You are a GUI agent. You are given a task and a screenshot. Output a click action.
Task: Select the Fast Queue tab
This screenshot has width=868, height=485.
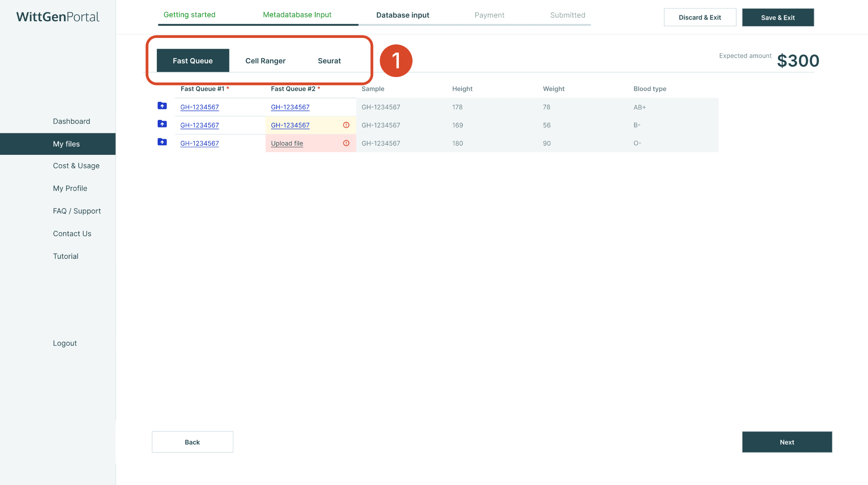[193, 61]
